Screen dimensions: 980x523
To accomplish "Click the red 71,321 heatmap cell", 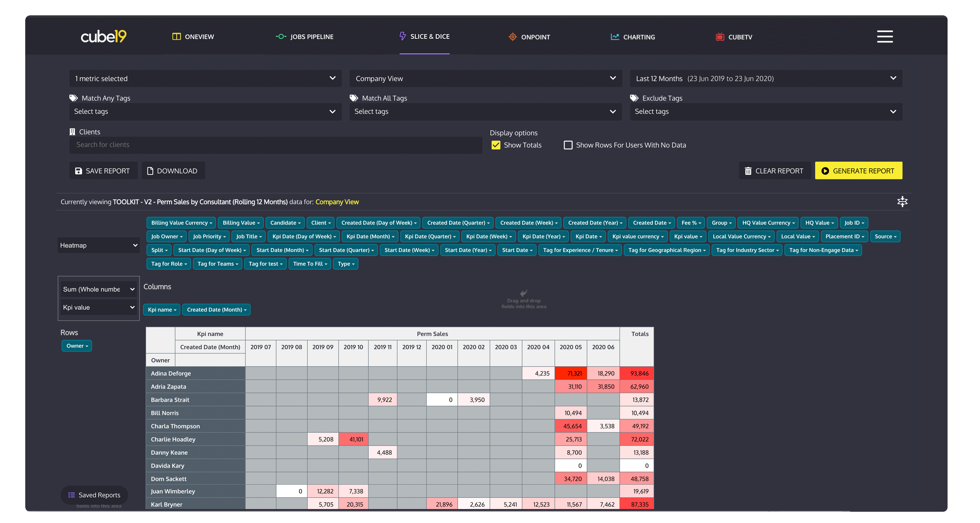I will [x=570, y=373].
